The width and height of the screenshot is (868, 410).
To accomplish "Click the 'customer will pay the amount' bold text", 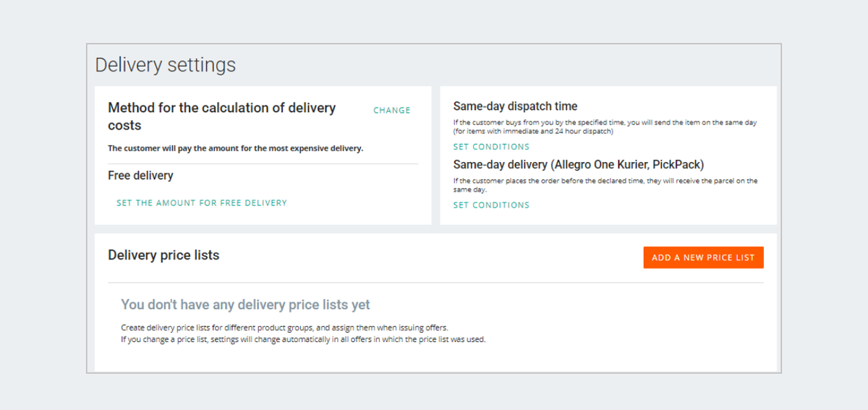I will point(235,149).
